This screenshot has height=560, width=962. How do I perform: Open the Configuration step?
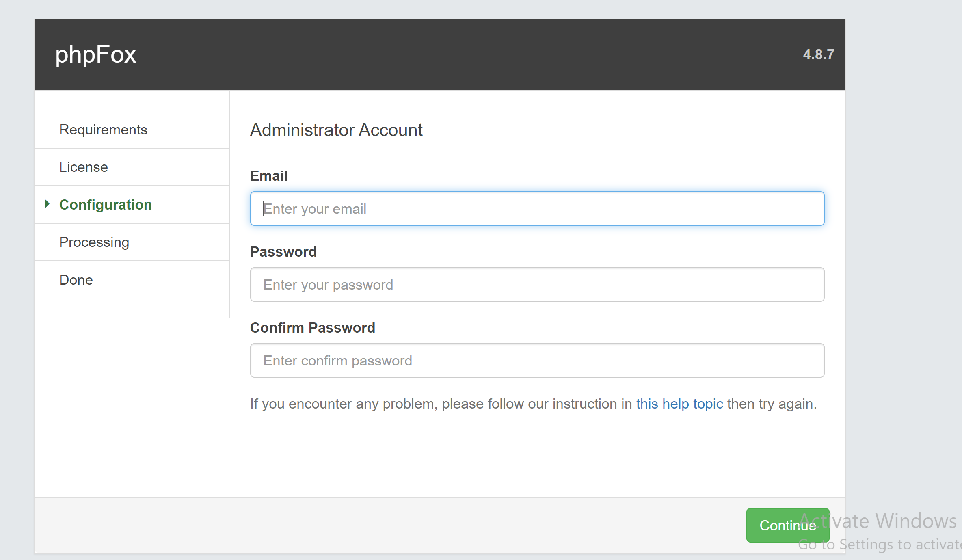(x=106, y=205)
